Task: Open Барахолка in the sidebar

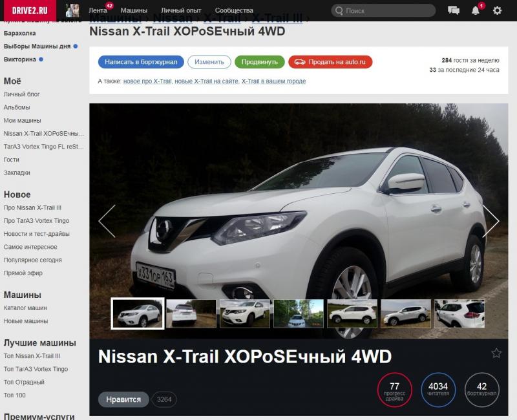Action: click(x=20, y=34)
